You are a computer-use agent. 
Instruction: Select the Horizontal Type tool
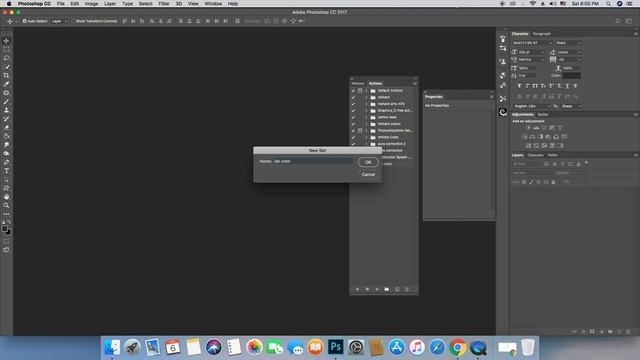[x=6, y=171]
